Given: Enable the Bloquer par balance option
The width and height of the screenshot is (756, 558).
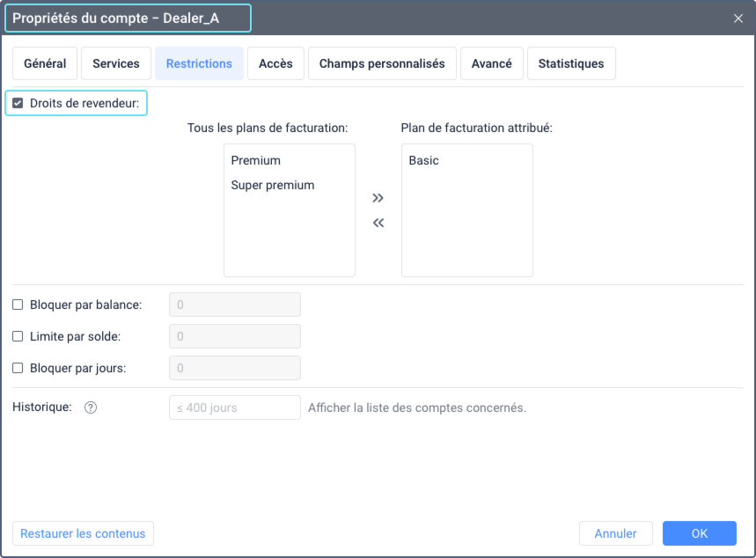Looking at the screenshot, I should coord(16,304).
